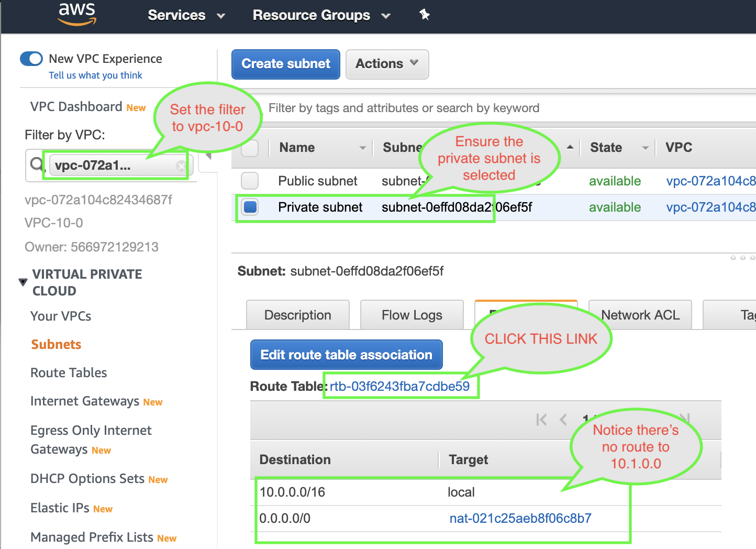756x549 pixels.
Task: Go to the previous page of routes
Action: [x=563, y=420]
